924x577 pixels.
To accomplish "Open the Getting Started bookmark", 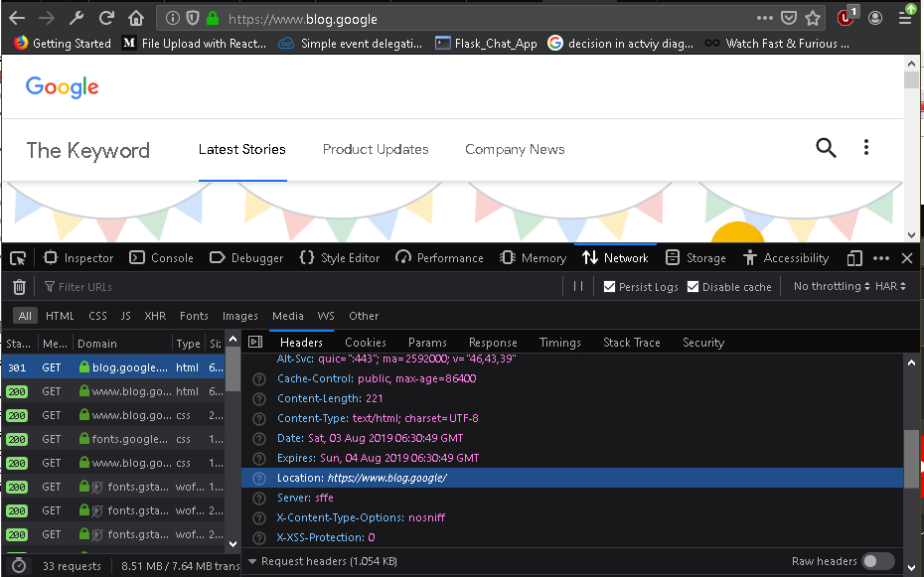I will click(63, 44).
